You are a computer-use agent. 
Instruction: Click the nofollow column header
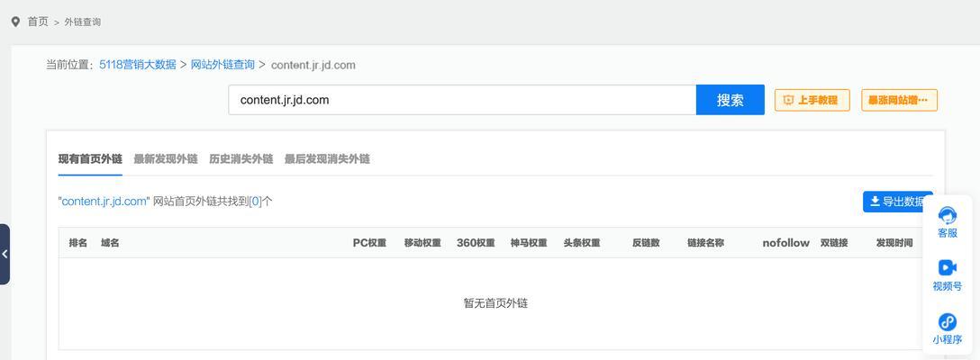point(785,243)
